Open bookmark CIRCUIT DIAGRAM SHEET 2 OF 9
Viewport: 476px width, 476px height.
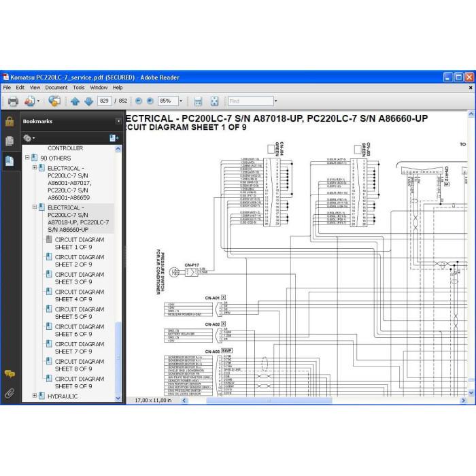80,260
